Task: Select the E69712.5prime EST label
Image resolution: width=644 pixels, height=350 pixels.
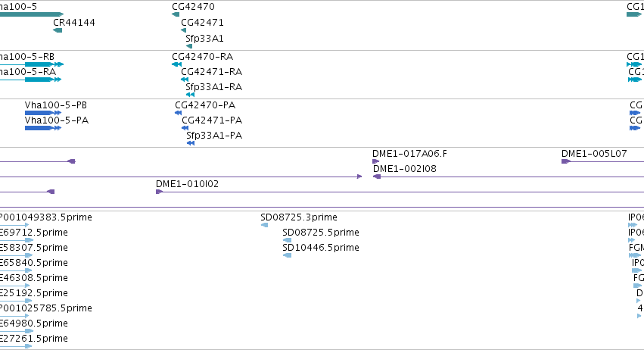Action: 34,233
